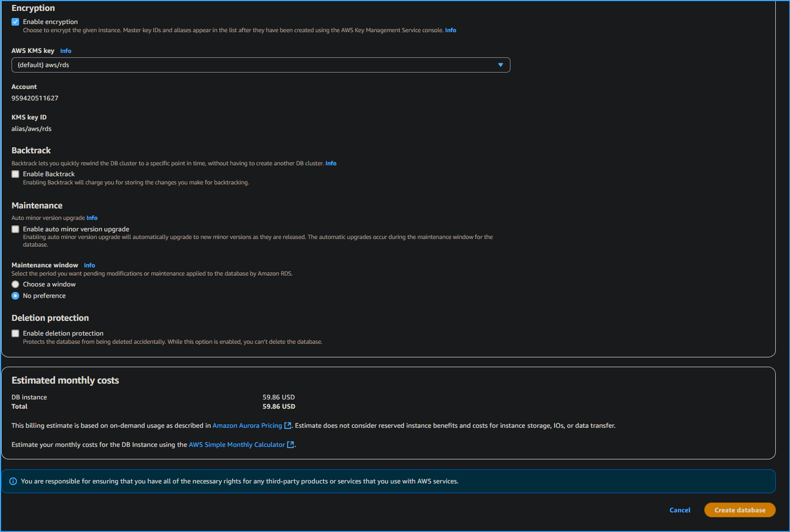Select the Choose a window radio button
Screen dimensions: 790x532
pyautogui.click(x=15, y=284)
